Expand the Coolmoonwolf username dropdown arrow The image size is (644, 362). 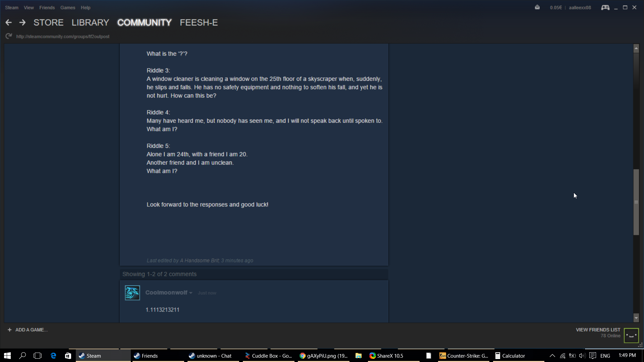(191, 293)
